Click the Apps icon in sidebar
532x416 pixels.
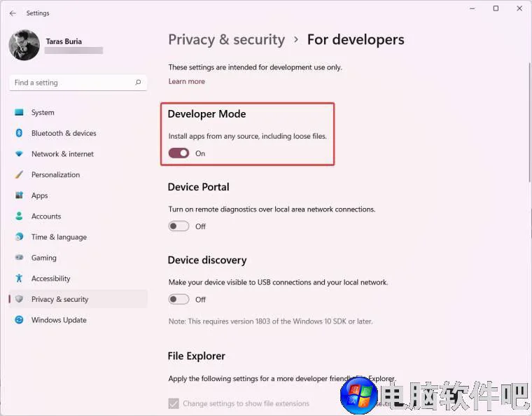(x=19, y=195)
